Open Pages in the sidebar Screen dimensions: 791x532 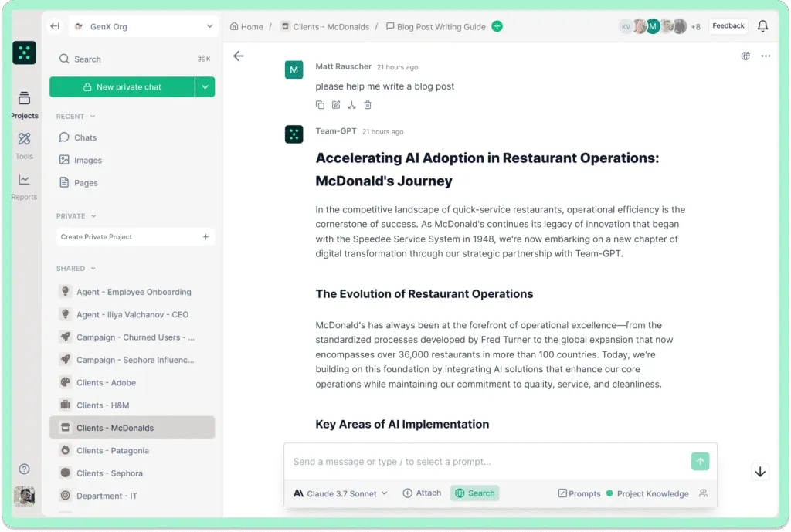point(79,182)
